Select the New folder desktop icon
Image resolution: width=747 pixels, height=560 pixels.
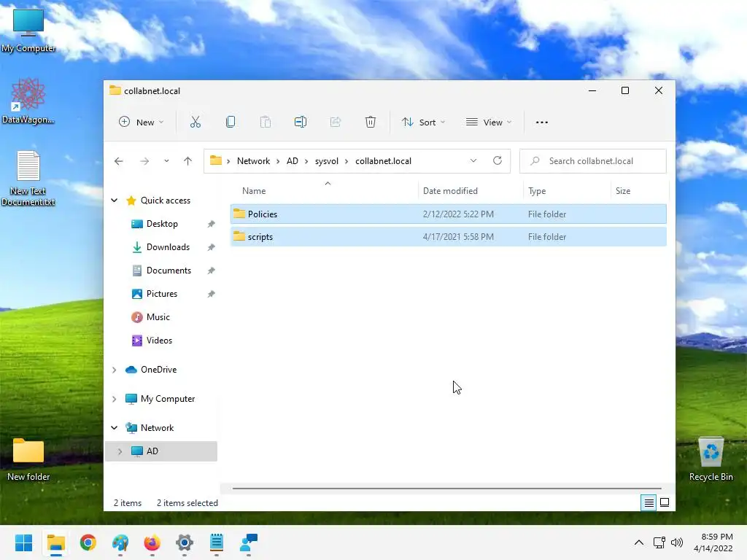pyautogui.click(x=28, y=459)
